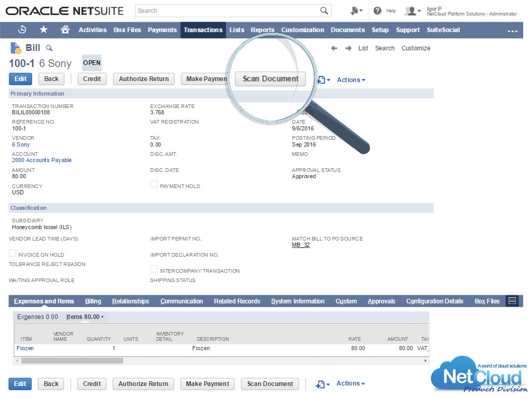532x399 pixels.
Task: Switch to the System Information tab
Action: click(298, 301)
